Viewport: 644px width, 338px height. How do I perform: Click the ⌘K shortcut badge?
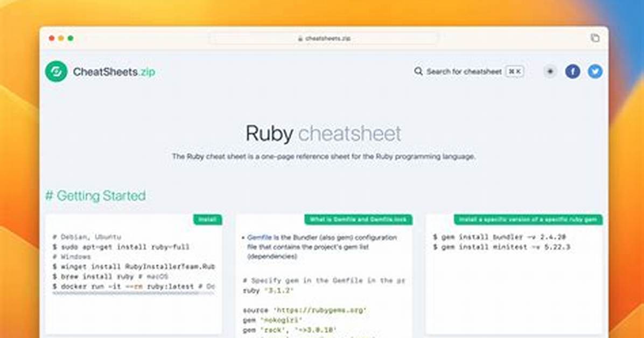515,72
